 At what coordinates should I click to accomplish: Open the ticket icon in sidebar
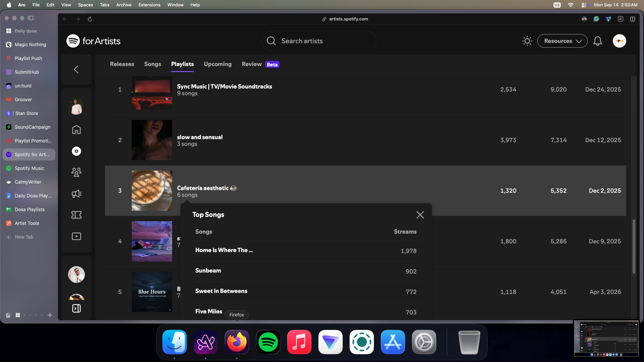pos(76,215)
